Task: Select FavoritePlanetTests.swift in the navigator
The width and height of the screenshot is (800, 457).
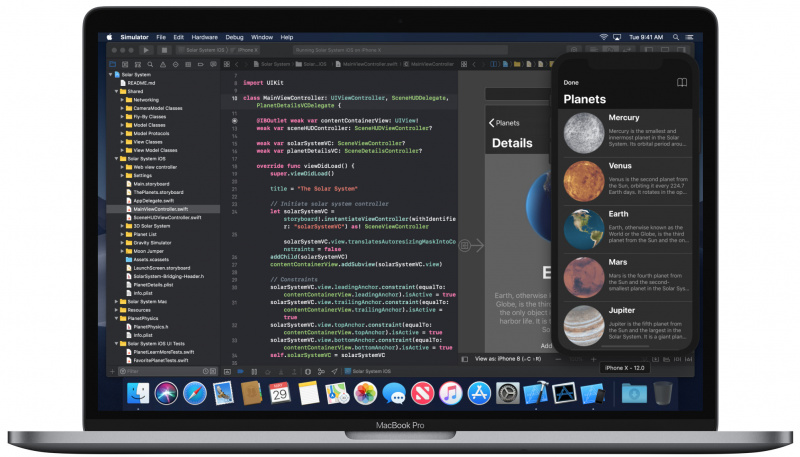Action: coord(157,360)
